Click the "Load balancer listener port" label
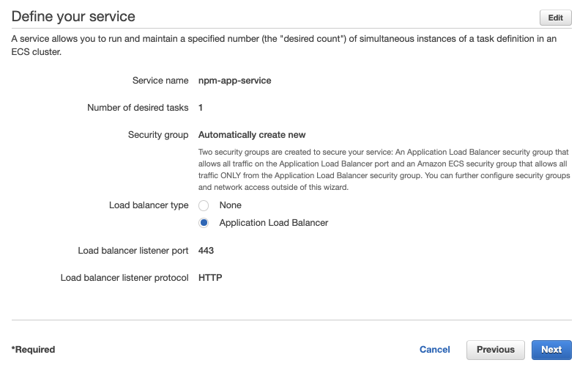588x371 pixels. coord(133,251)
